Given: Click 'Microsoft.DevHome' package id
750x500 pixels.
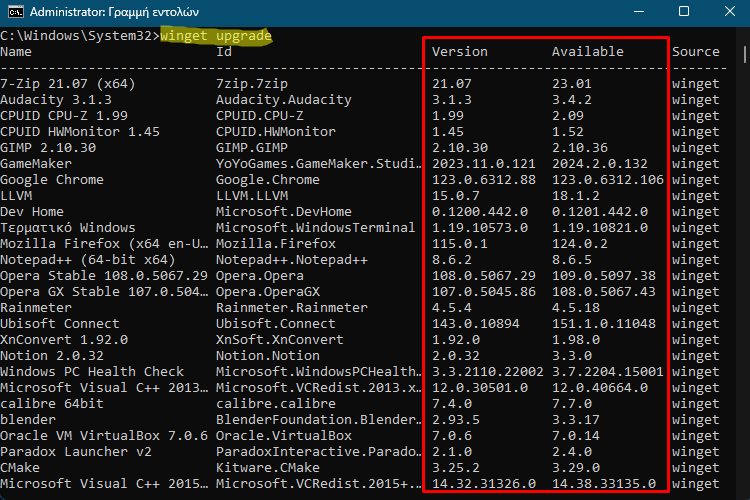Looking at the screenshot, I should pyautogui.click(x=284, y=211).
